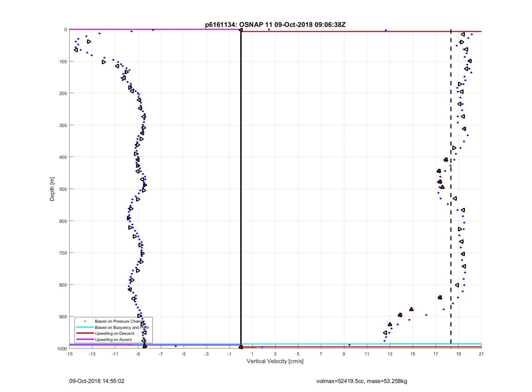Click the y-axis tick label '300'
Image resolution: width=532 pixels, height=392 pixels.
tap(63, 125)
